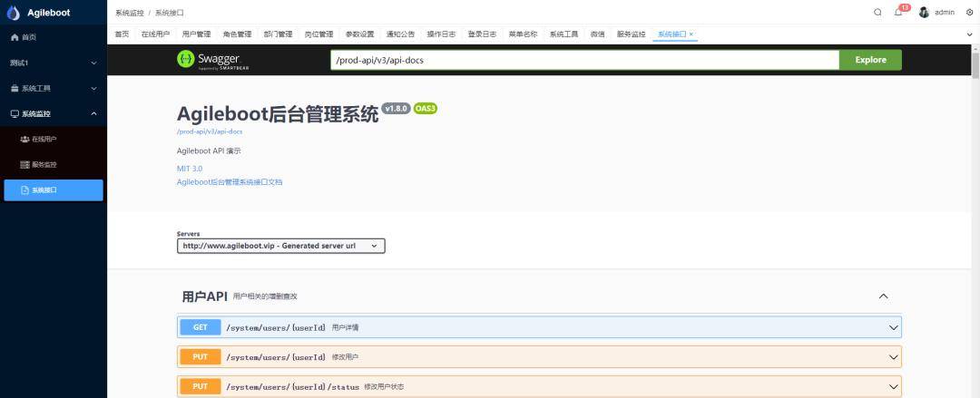The width and height of the screenshot is (980, 398).
Task: Click the OAS3 green badge
Action: point(425,109)
